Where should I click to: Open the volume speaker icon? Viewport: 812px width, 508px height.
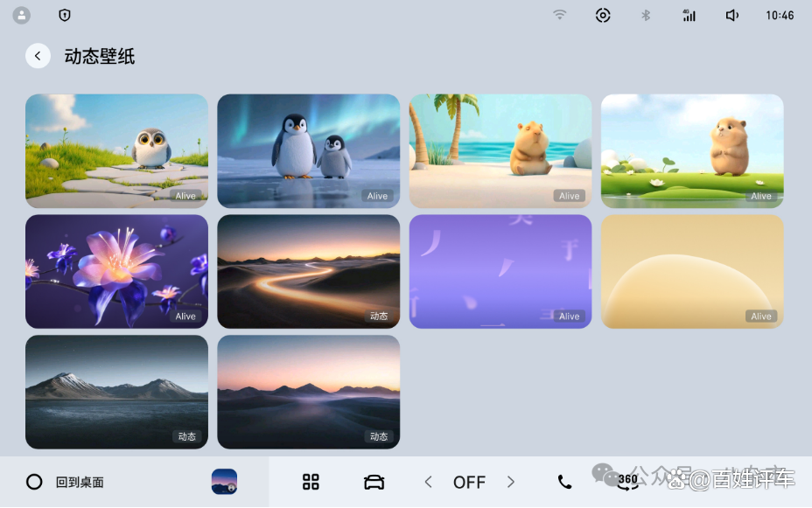731,15
